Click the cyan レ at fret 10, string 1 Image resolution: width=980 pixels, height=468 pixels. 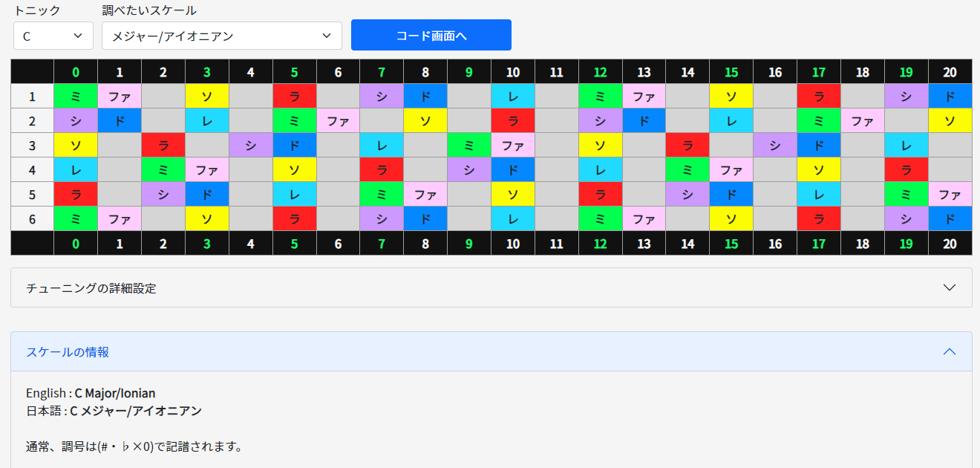tap(512, 96)
